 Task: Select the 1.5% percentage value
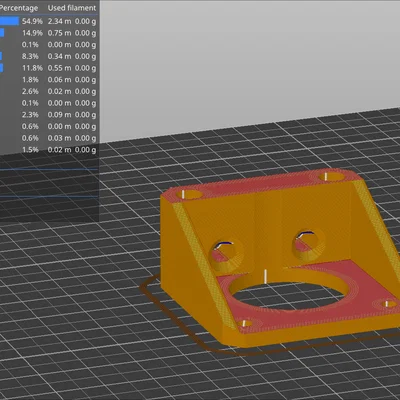(30, 150)
